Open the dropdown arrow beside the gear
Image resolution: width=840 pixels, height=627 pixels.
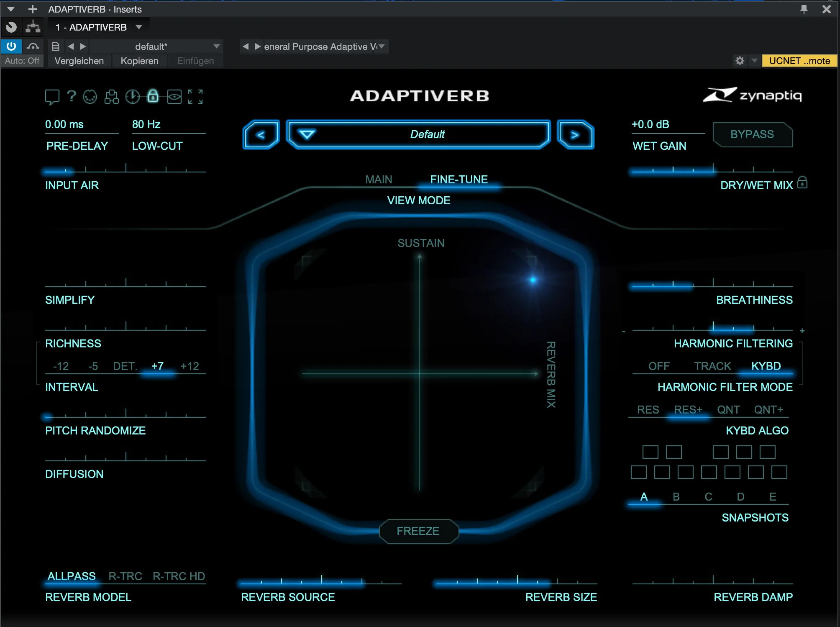(754, 61)
